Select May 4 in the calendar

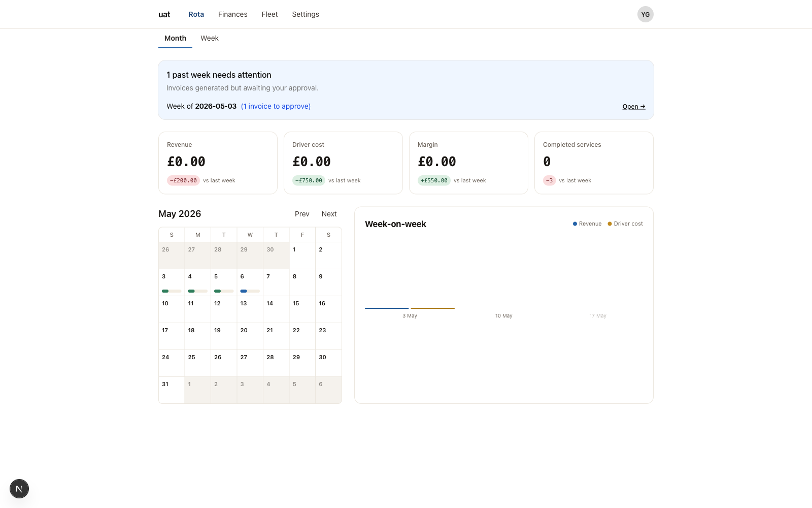198,282
